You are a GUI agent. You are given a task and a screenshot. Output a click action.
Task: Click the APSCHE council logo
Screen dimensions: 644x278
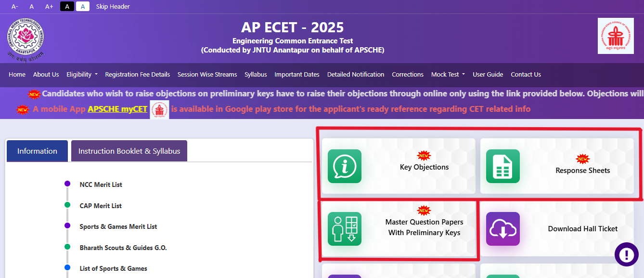(x=616, y=36)
